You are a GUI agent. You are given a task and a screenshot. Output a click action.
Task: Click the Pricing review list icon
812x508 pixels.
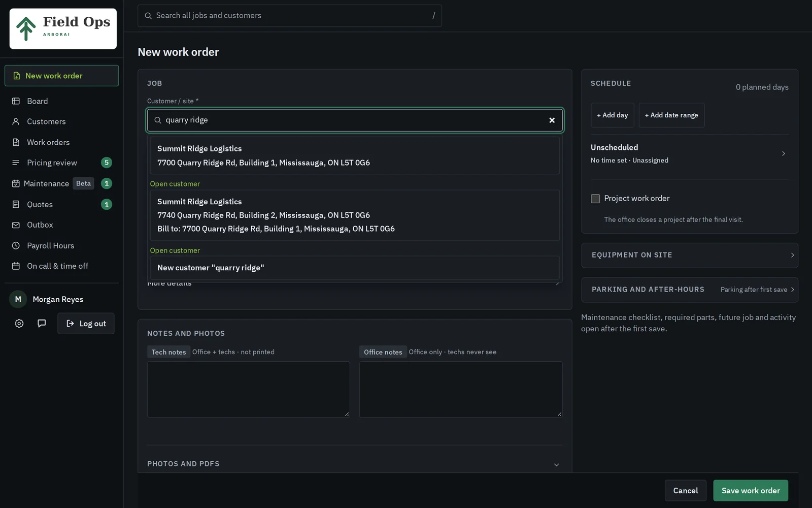16,163
